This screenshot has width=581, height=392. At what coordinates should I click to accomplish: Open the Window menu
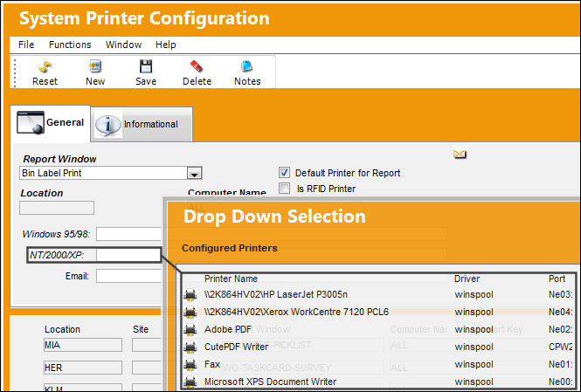point(123,45)
